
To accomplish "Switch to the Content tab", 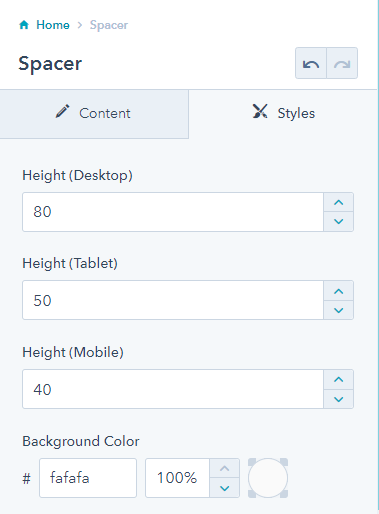I will 94,114.
